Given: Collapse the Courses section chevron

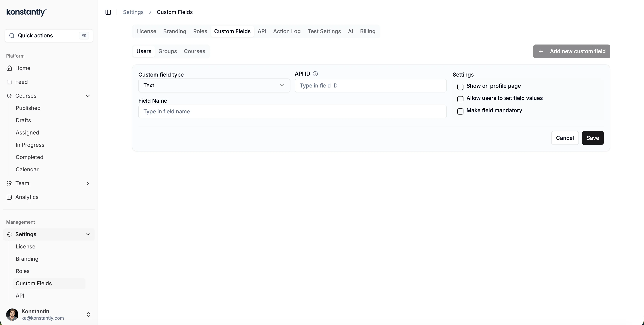Looking at the screenshot, I should coord(88,96).
